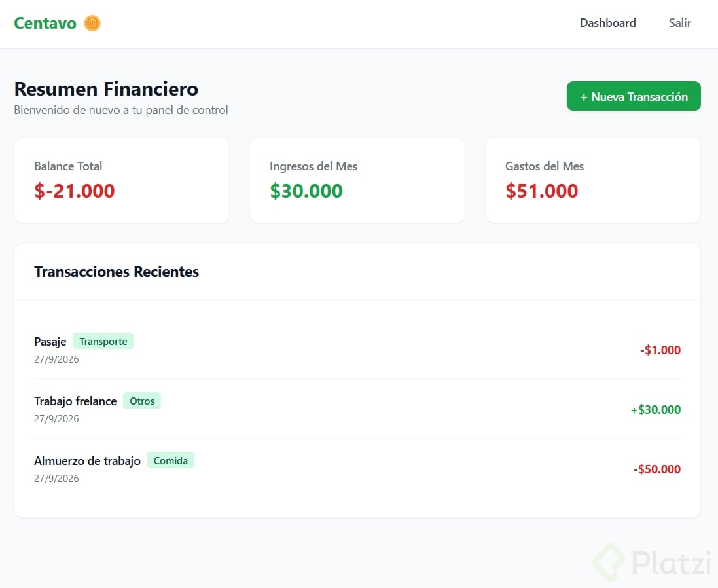The image size is (718, 588).
Task: Open the Almuerzo de trabajo transaction
Action: pyautogui.click(x=357, y=469)
